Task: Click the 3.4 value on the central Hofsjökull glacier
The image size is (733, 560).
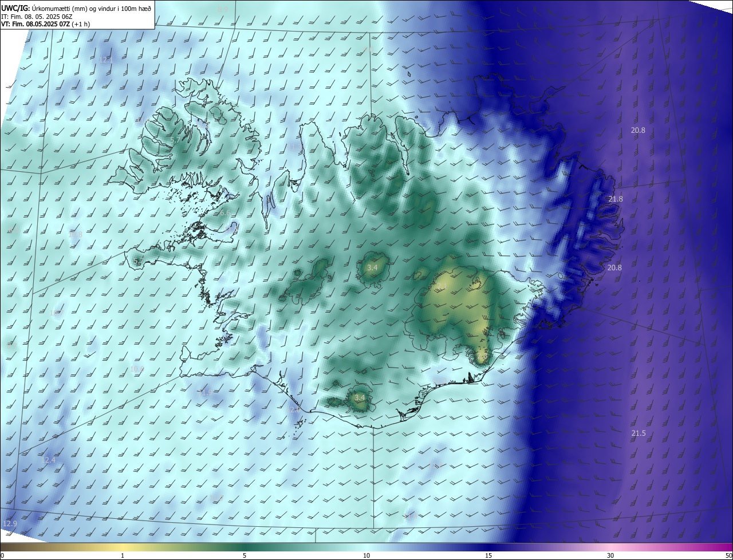Action: [x=372, y=267]
